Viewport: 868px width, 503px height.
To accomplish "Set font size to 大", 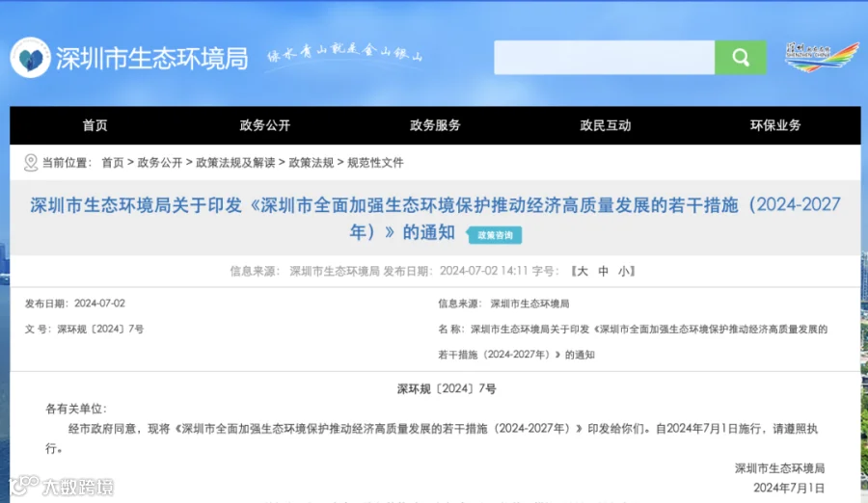I will coord(582,271).
